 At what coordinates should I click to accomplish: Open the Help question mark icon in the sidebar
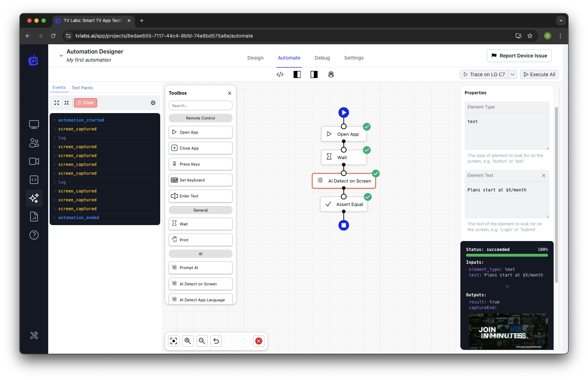tap(34, 235)
